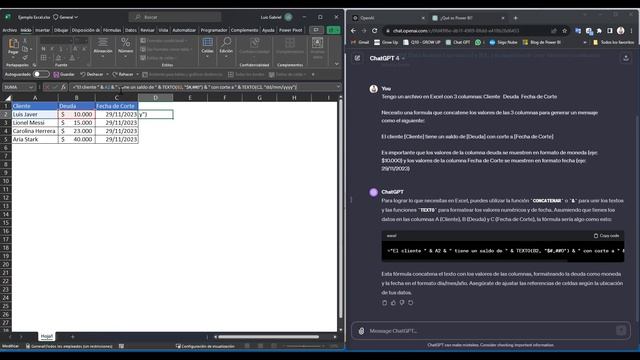Image resolution: width=640 pixels, height=360 pixels.
Task: Open the Todos los favoritos folder
Action: [x=613, y=42]
